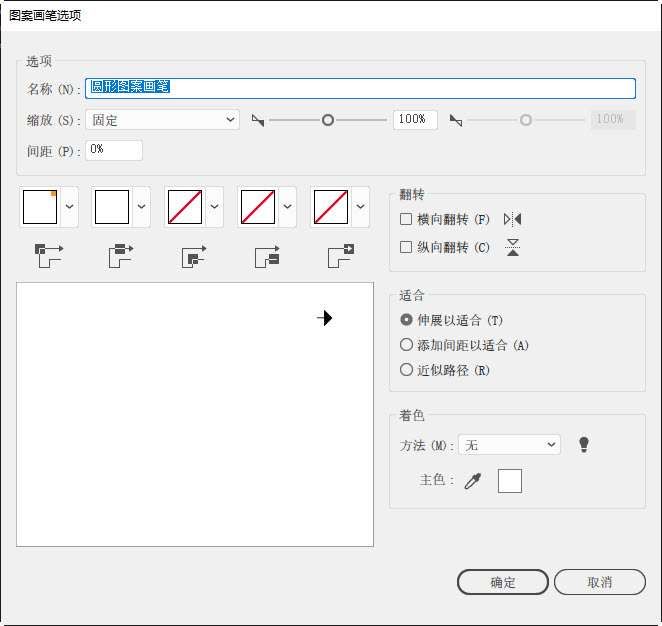The height and width of the screenshot is (626, 662).
Task: Open the 方法 (M) 无 dropdown
Action: 510,445
